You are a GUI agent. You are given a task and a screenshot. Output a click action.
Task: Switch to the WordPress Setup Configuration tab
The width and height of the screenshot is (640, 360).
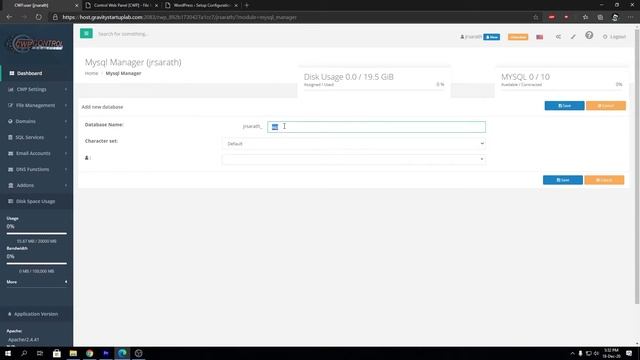(202, 5)
